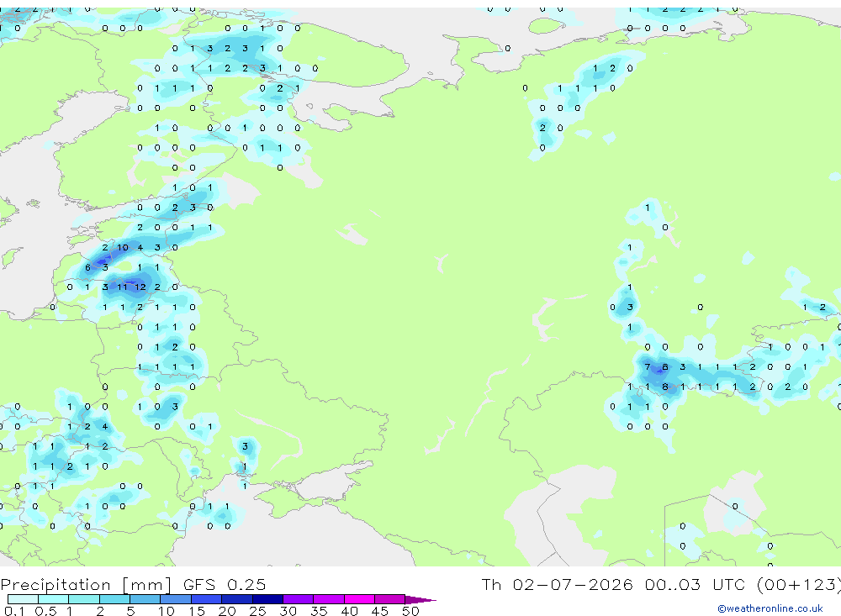This screenshot has width=841, height=616.
Task: Pick the 10–15 mm legend color segment
Action: (176, 599)
